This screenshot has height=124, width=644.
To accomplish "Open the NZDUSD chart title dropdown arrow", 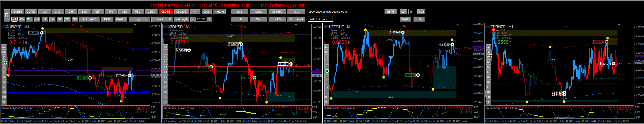I will click(x=164, y=26).
